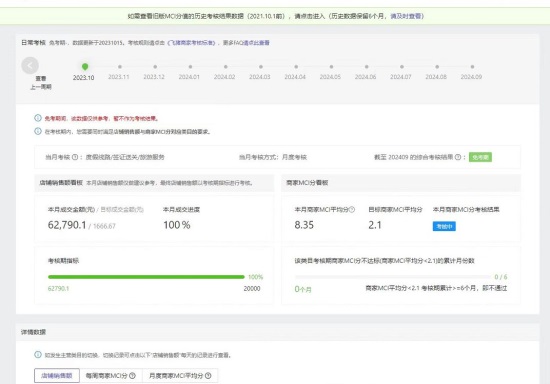
Task: Switch to the 店铺销售额 tab
Action: (57, 376)
